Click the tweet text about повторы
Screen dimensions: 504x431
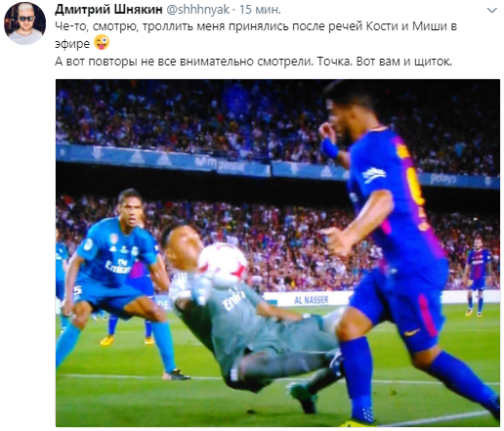(x=253, y=62)
